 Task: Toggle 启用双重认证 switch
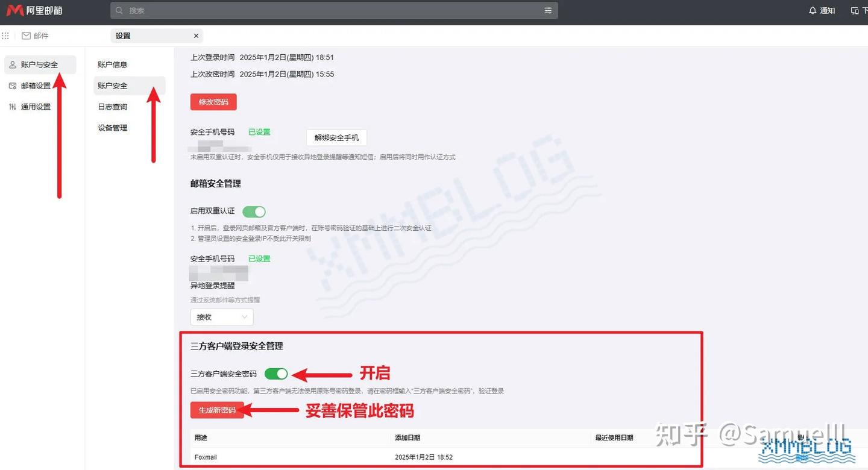[x=254, y=211]
